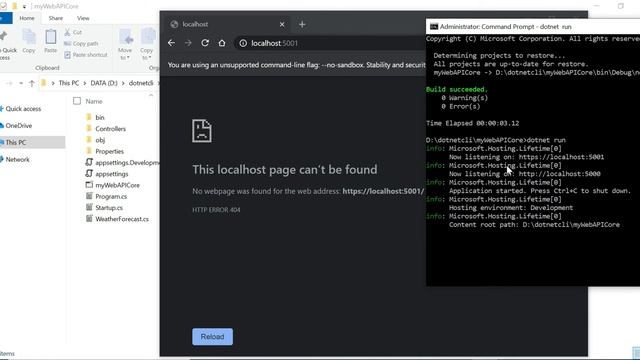Screen dimensions: 640x360
Task: Click Copy icon in File Explorer ribbon
Action: coord(29,41)
